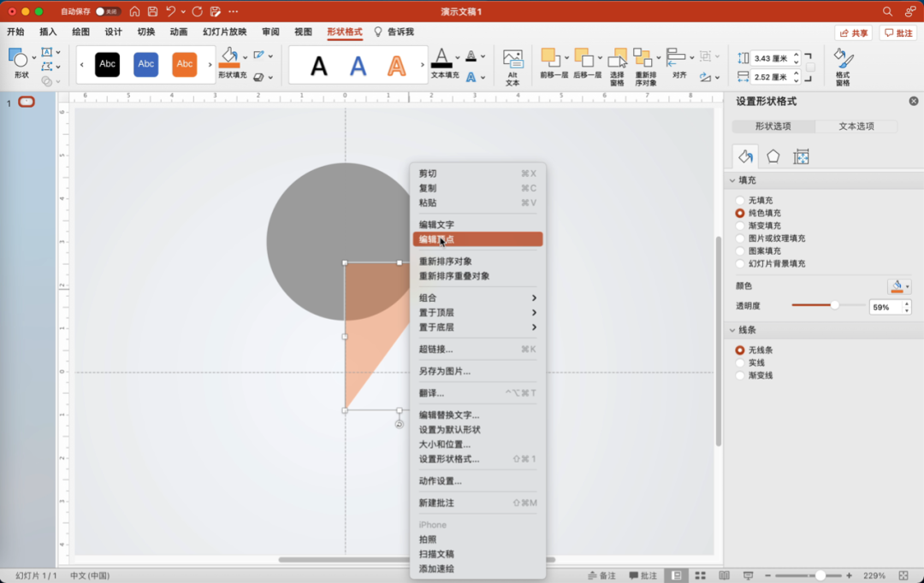Click 备注 in status bar

601,575
